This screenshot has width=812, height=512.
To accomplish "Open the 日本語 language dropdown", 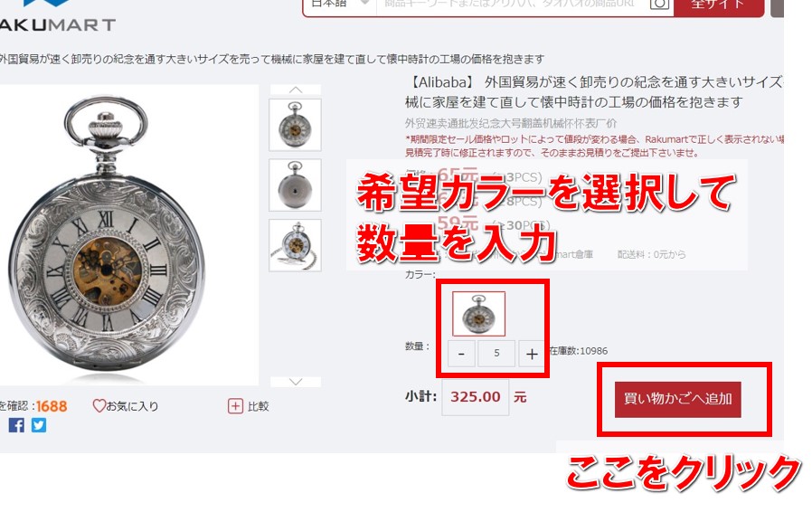I will pos(340,5).
